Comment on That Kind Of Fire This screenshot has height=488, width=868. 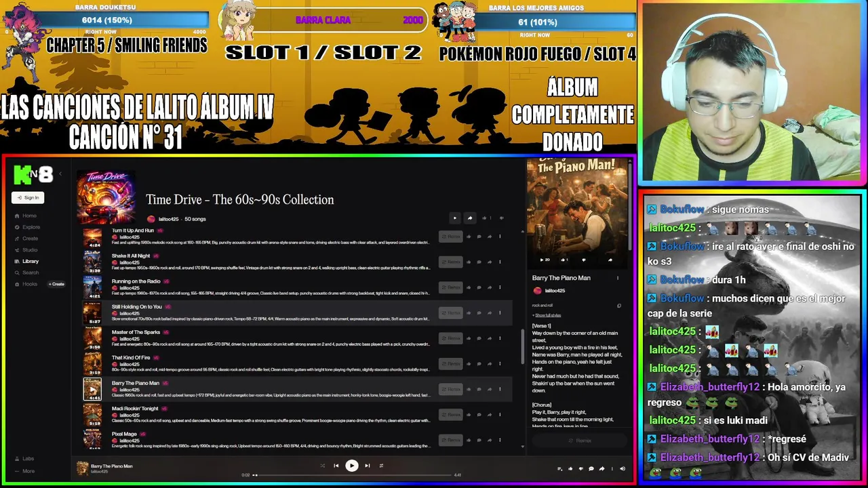(x=479, y=363)
